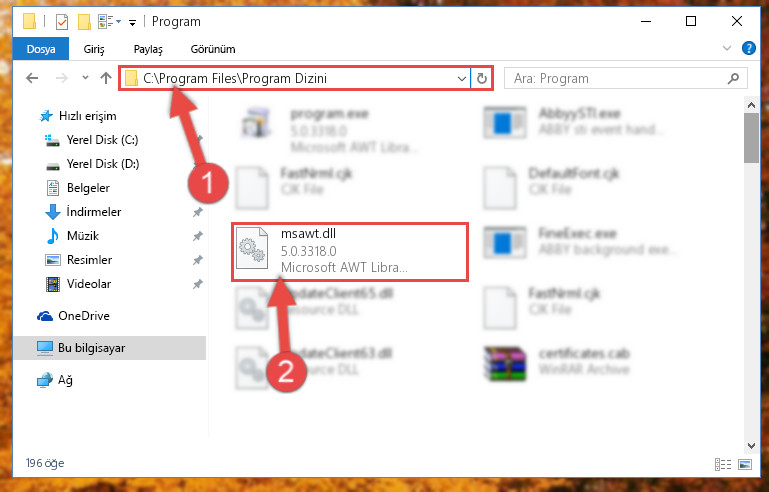
Task: Click the back navigation arrow
Action: tap(32, 78)
